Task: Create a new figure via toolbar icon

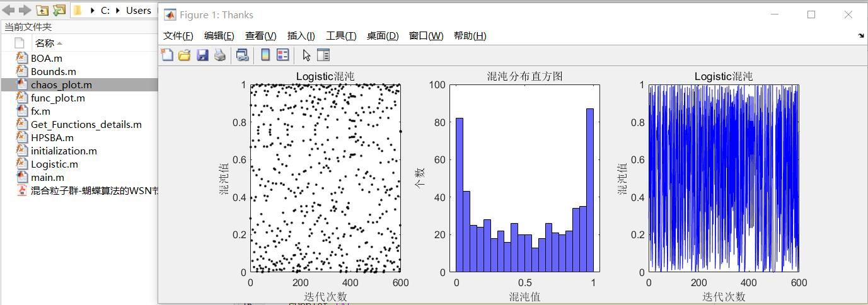Action: [167, 55]
